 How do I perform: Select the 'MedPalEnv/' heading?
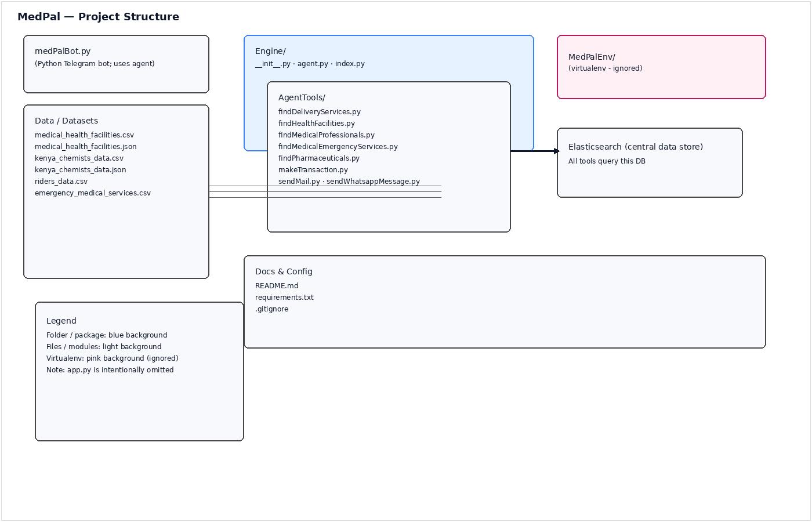pyautogui.click(x=592, y=57)
